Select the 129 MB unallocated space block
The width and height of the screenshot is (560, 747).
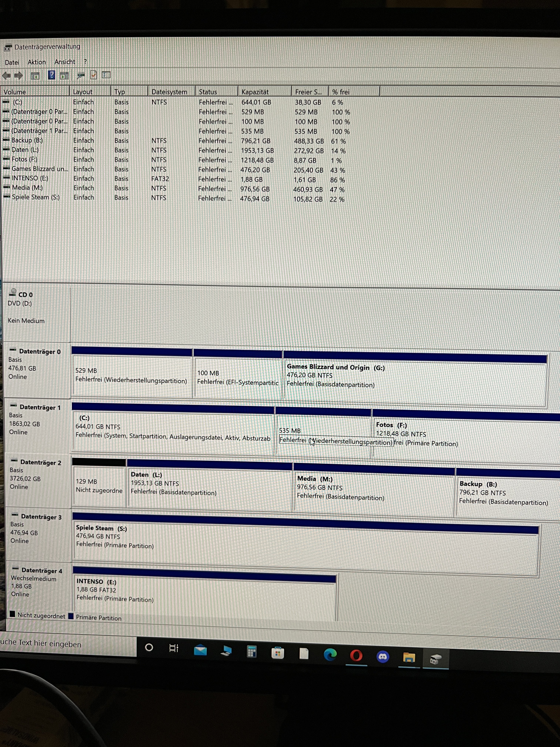point(99,486)
